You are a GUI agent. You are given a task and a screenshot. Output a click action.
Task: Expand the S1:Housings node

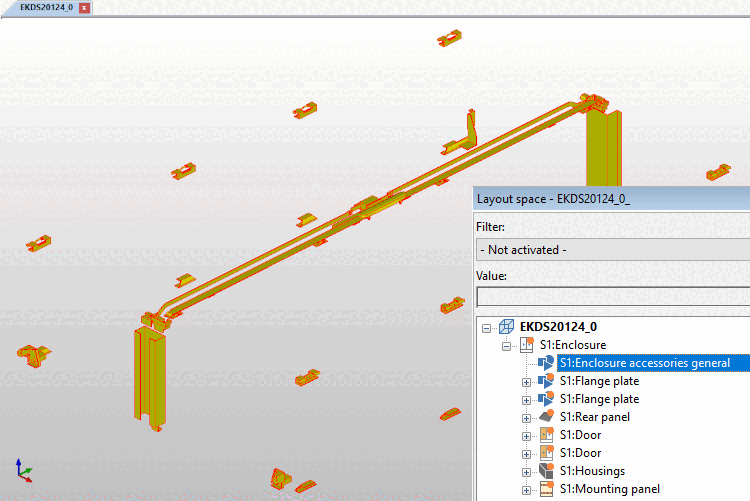click(526, 472)
